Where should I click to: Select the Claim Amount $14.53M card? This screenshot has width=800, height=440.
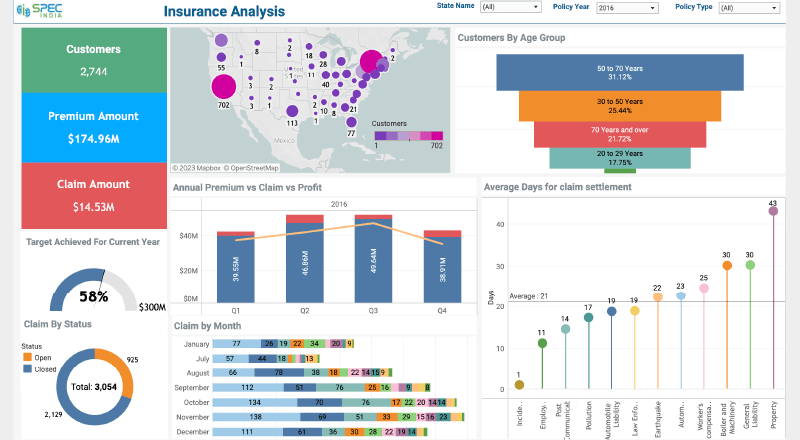point(94,195)
